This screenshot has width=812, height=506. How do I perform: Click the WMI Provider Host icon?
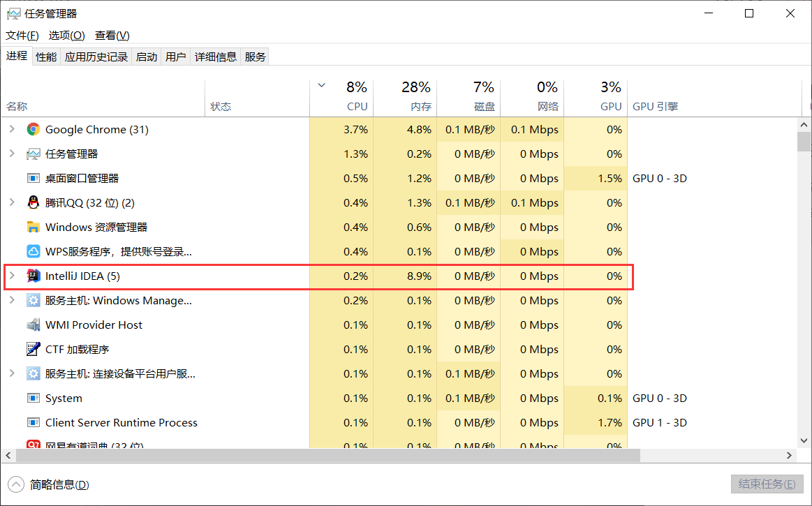click(x=33, y=325)
